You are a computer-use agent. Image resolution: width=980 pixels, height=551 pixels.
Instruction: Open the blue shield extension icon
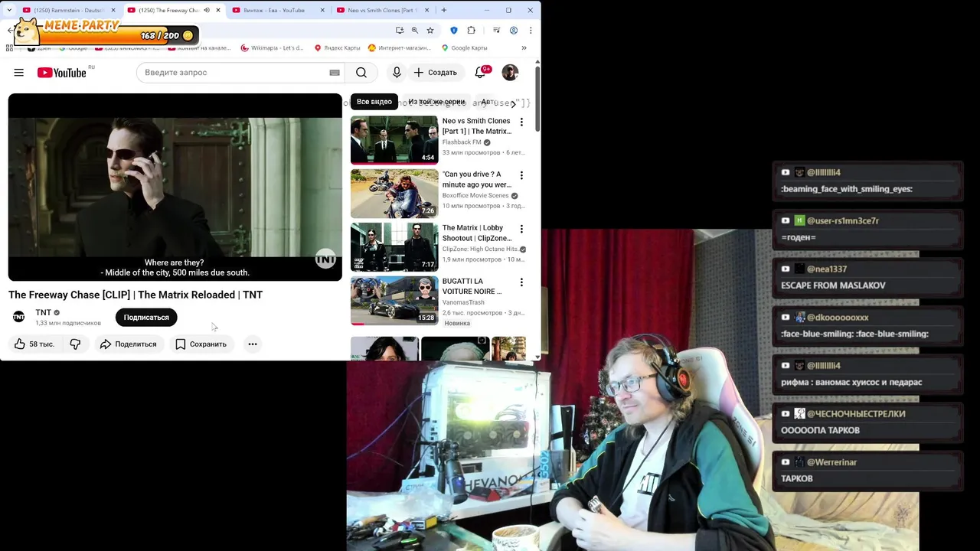[454, 31]
